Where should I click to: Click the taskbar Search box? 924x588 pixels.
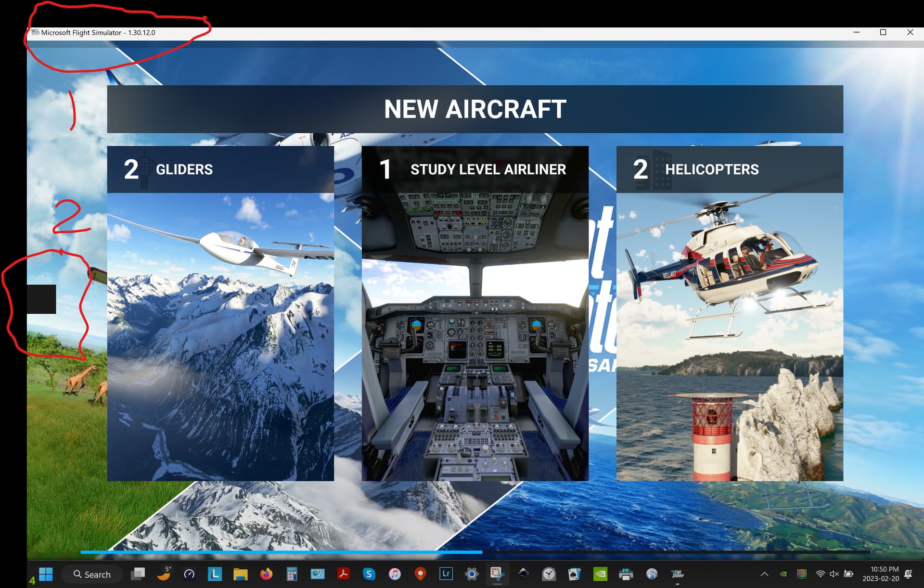pos(92,575)
